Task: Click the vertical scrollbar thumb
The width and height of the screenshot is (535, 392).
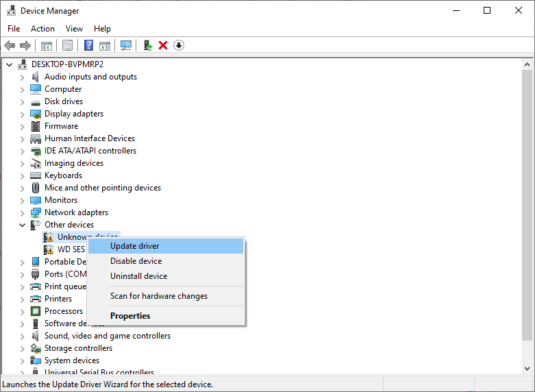Action: point(527,205)
